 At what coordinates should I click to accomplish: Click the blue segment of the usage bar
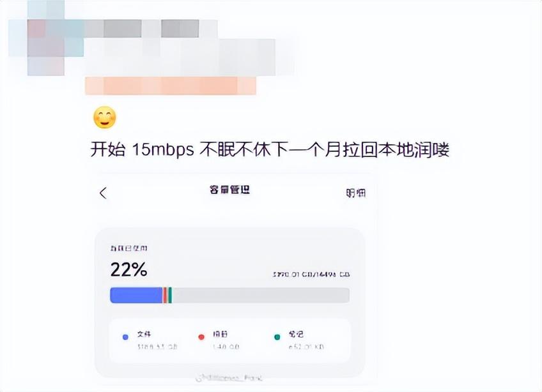point(136,296)
